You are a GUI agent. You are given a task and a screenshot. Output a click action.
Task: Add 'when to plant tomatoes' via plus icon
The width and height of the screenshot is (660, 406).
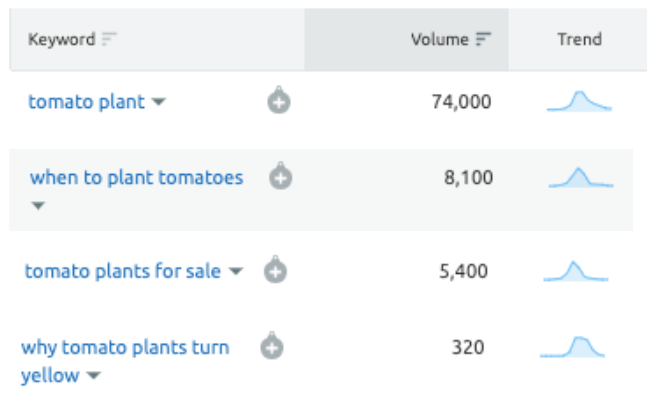click(281, 176)
